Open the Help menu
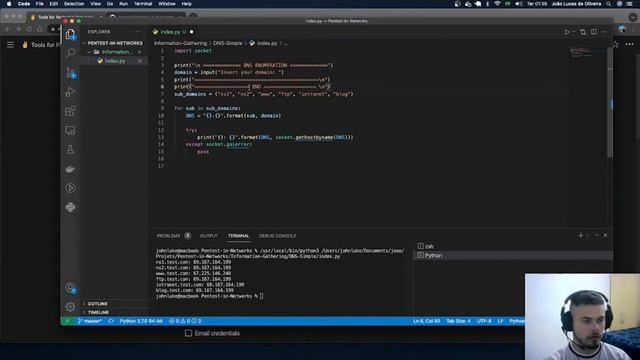The width and height of the screenshot is (640, 360). [x=186, y=4]
